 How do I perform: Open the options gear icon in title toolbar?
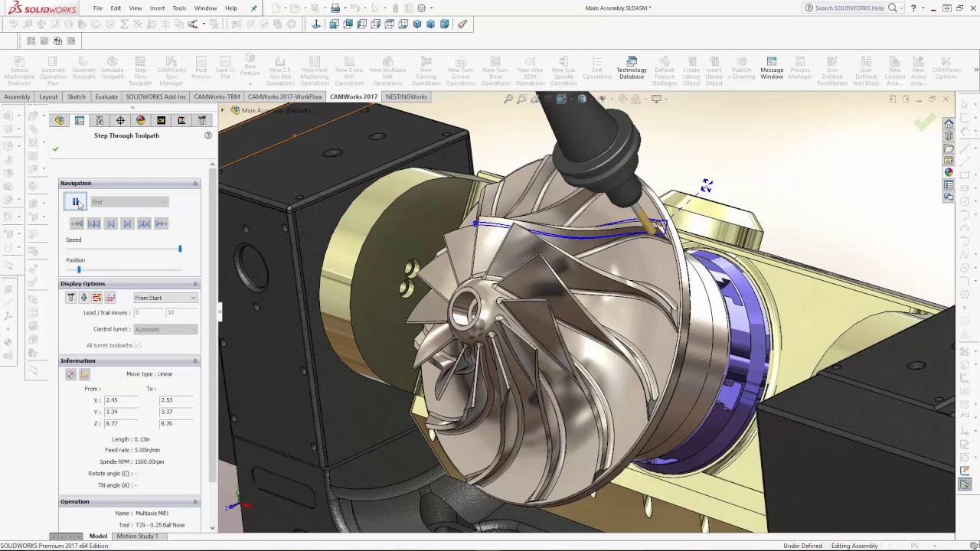tap(421, 8)
